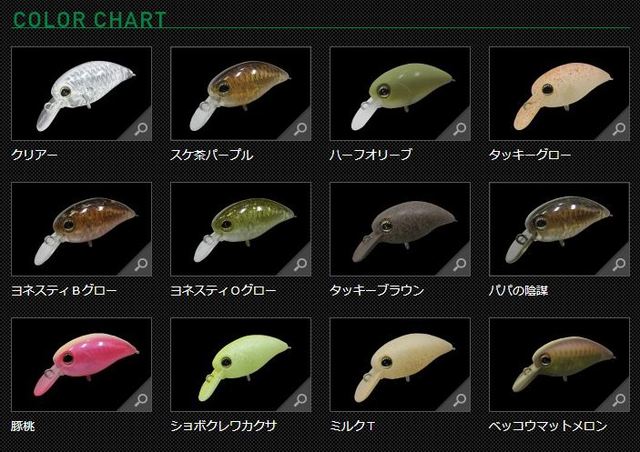This screenshot has width=640, height=452.
Task: Open magnifier on ハーフオリーブ lure
Action: (x=460, y=129)
